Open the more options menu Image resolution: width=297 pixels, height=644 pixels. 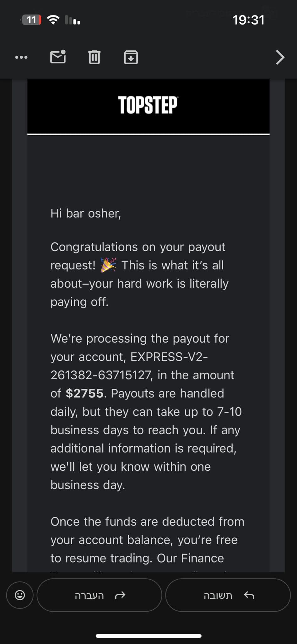(x=21, y=58)
